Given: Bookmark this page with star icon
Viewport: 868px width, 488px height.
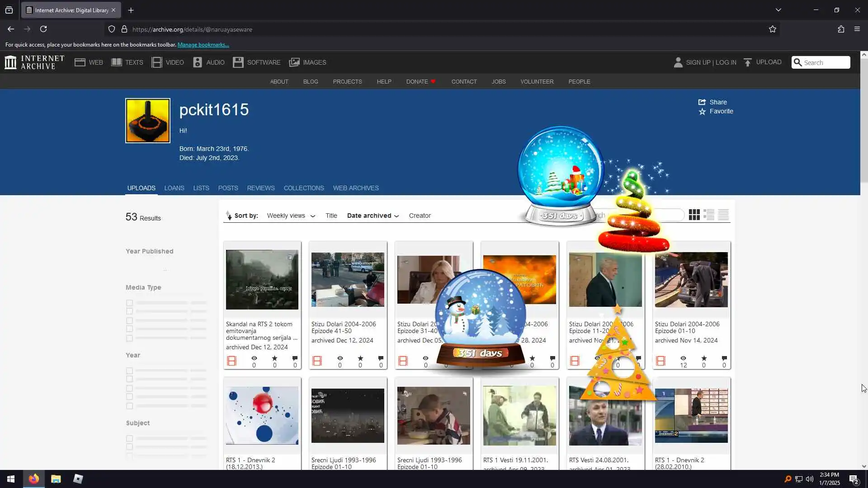Looking at the screenshot, I should tap(773, 29).
